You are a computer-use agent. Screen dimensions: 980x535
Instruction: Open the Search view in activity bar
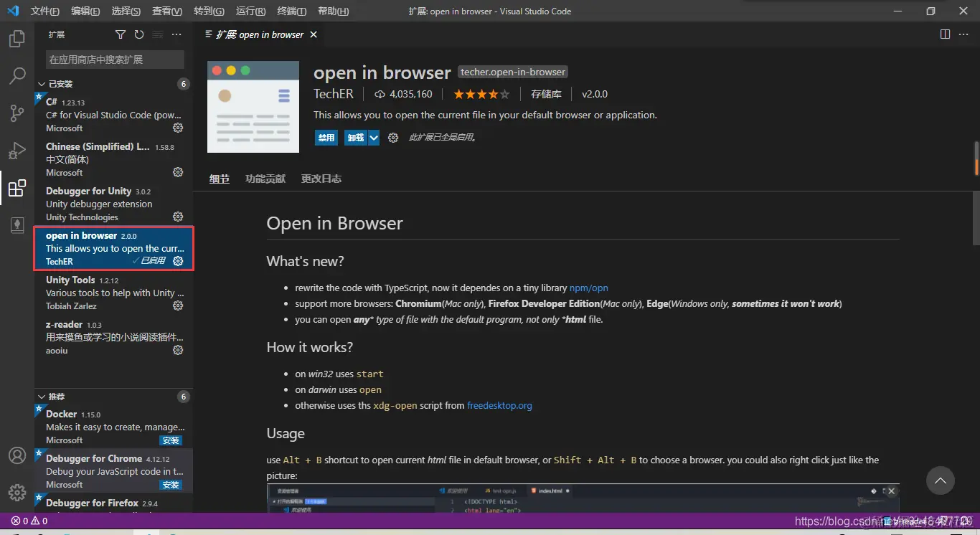pos(17,76)
